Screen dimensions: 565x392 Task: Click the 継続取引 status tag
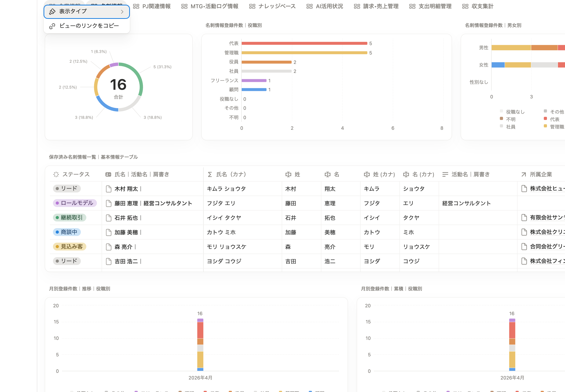pyautogui.click(x=70, y=217)
